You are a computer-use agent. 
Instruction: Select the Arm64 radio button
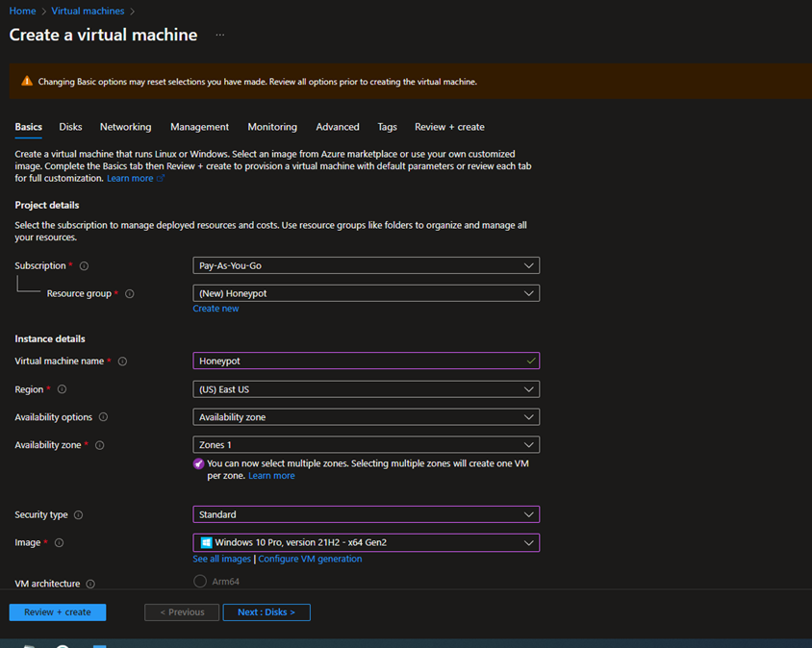[x=201, y=581]
